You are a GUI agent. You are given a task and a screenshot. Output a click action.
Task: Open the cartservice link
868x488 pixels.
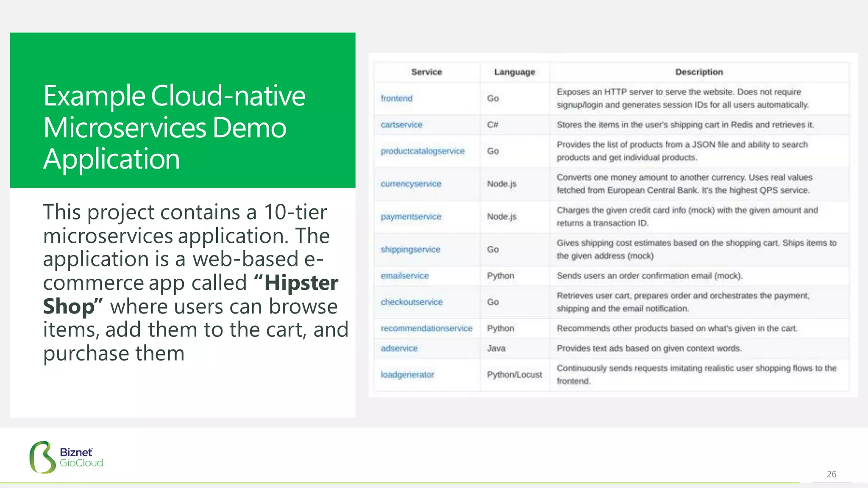[401, 125]
